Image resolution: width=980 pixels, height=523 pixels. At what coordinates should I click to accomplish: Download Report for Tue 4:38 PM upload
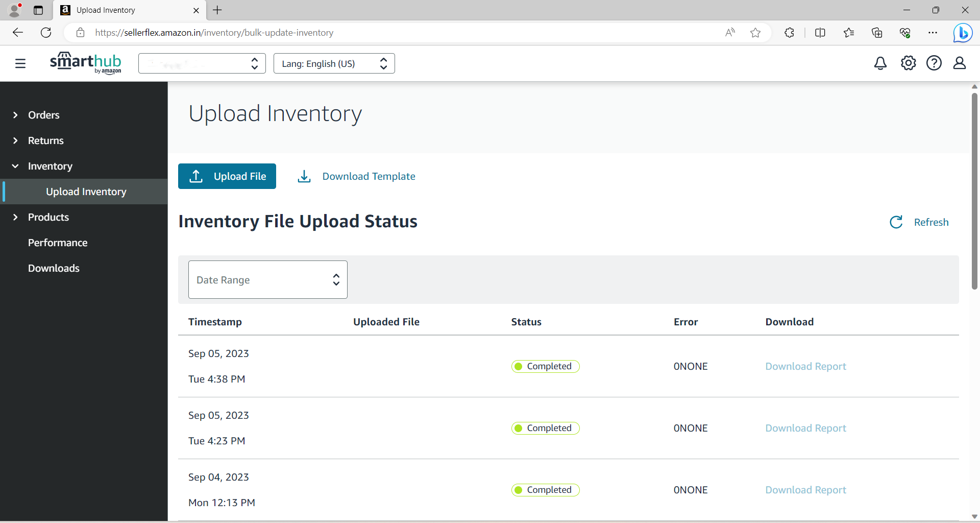pos(805,366)
